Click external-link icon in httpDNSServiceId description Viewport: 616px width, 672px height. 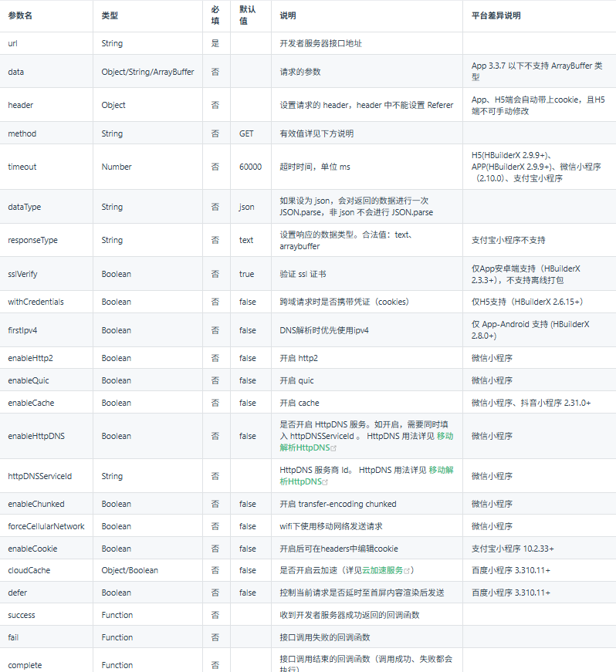325,482
